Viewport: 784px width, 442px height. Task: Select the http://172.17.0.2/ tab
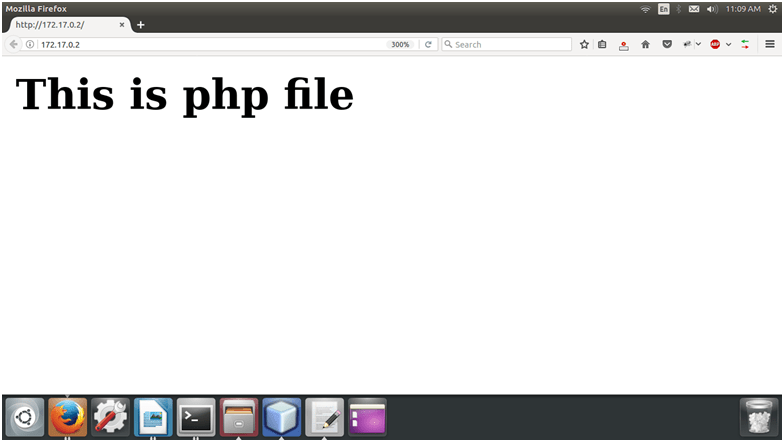(x=66, y=24)
